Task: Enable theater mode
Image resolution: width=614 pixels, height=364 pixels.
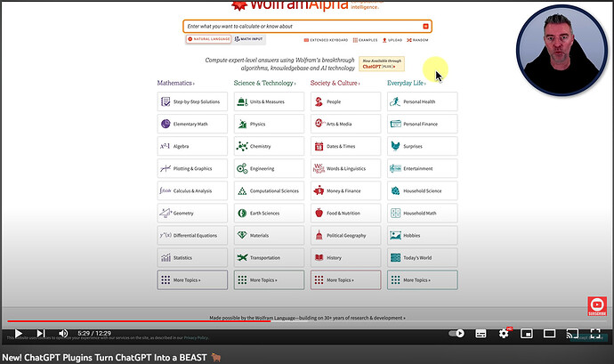Action: [549, 334]
